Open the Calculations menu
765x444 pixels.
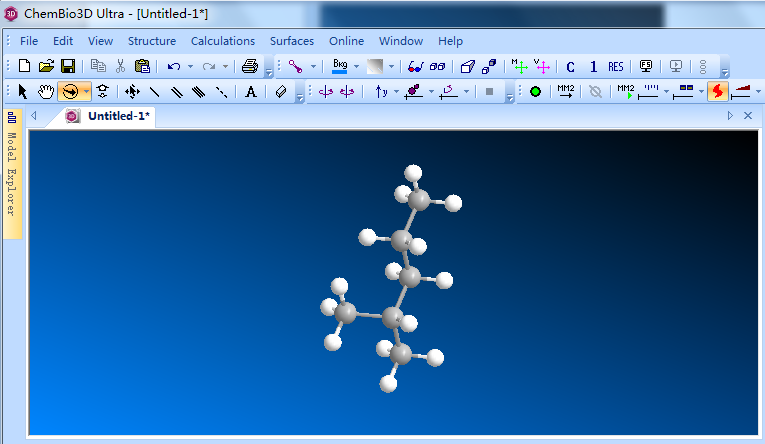pos(223,41)
